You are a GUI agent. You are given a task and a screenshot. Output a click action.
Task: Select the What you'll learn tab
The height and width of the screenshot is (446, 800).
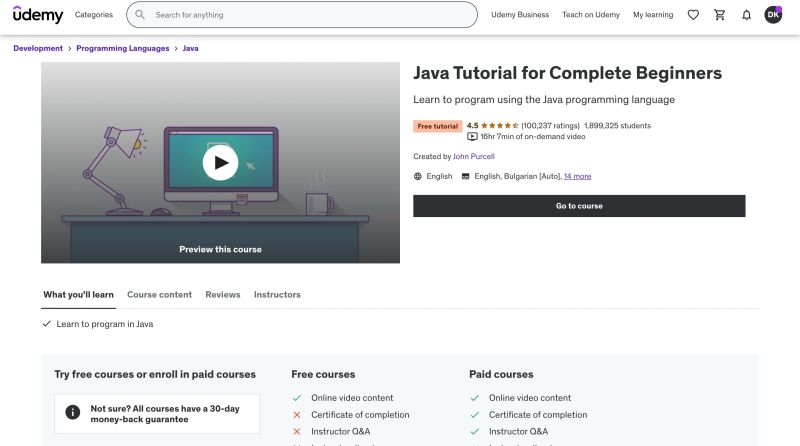tap(79, 295)
